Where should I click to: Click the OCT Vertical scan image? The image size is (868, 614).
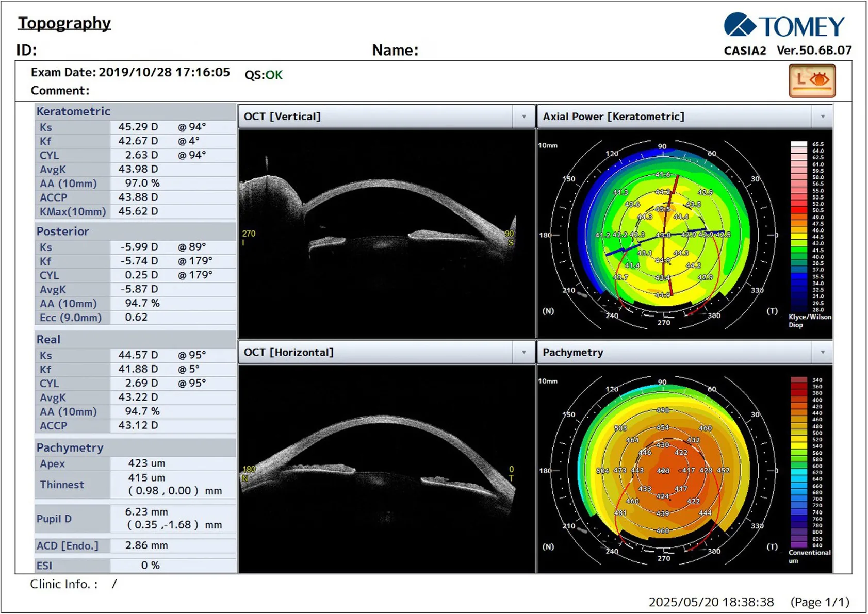[x=387, y=233]
